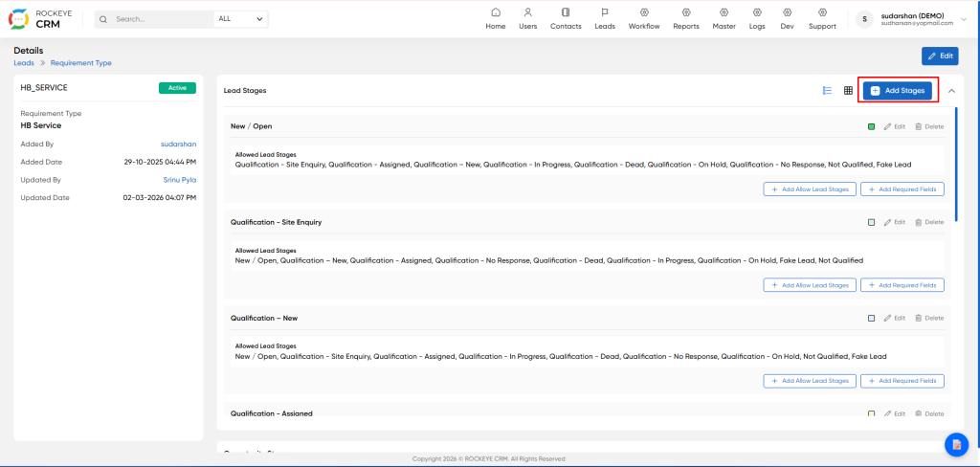
Task: Click color swatch of Qualification - Site Enquiry
Action: (x=871, y=222)
